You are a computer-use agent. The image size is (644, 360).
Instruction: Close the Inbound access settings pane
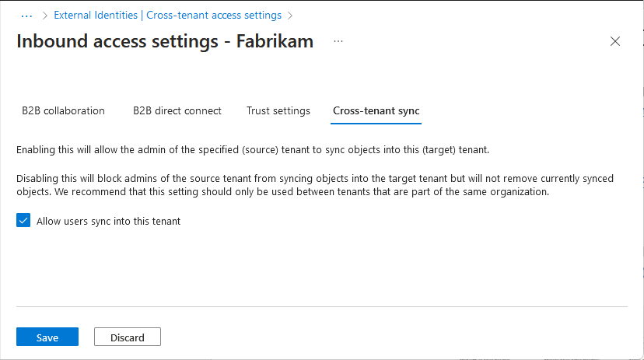(x=615, y=41)
